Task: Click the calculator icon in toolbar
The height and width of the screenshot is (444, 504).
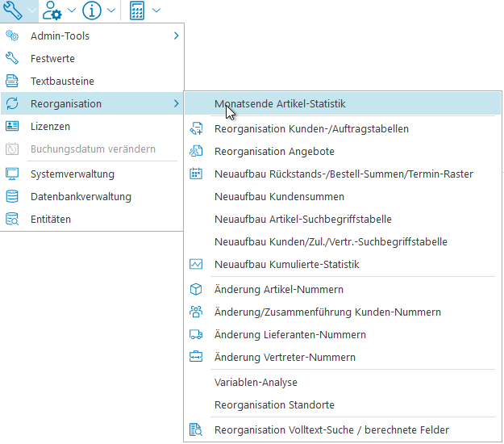Action: pyautogui.click(x=137, y=10)
